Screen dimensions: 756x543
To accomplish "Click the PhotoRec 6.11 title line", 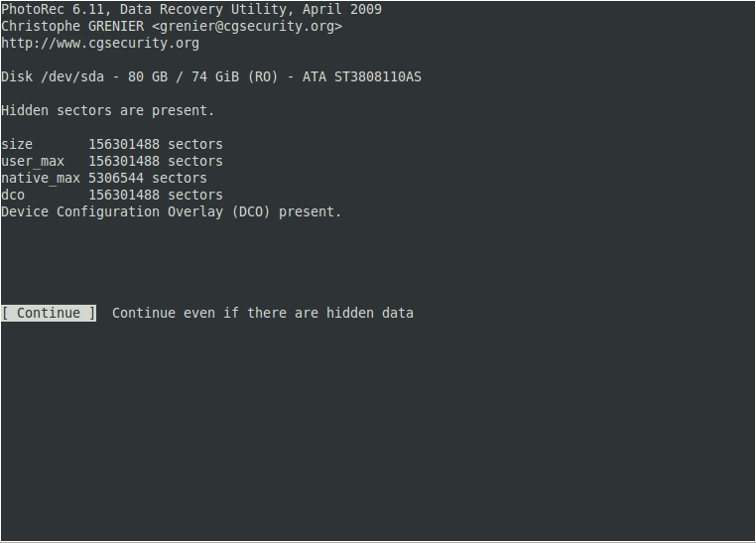I will click(191, 10).
